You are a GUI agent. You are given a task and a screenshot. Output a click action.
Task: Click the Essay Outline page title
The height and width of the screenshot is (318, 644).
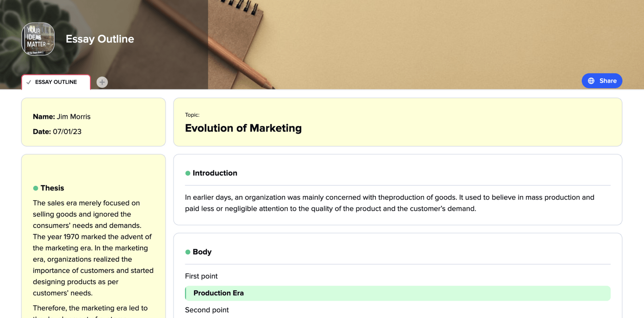tap(100, 39)
